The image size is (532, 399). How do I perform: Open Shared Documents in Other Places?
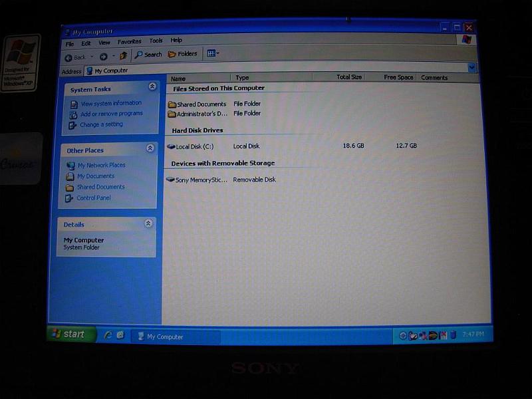(x=100, y=187)
